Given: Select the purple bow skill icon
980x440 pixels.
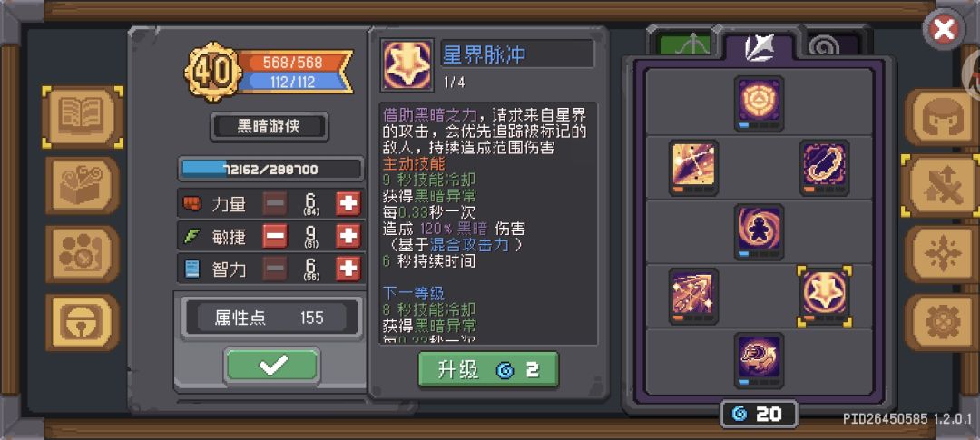Looking at the screenshot, I should click(824, 168).
